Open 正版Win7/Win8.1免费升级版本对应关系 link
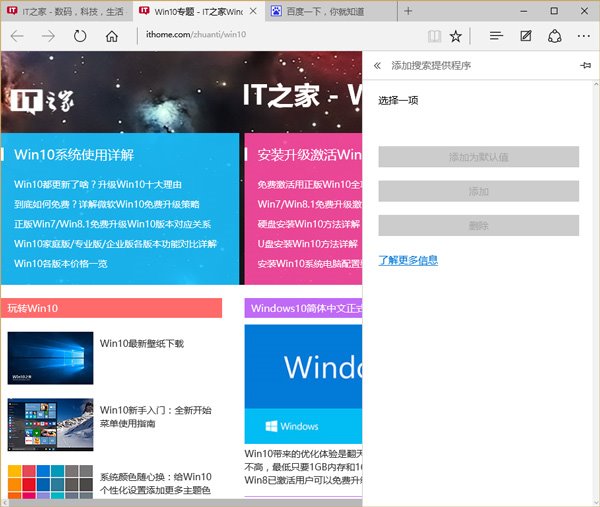 pos(112,224)
